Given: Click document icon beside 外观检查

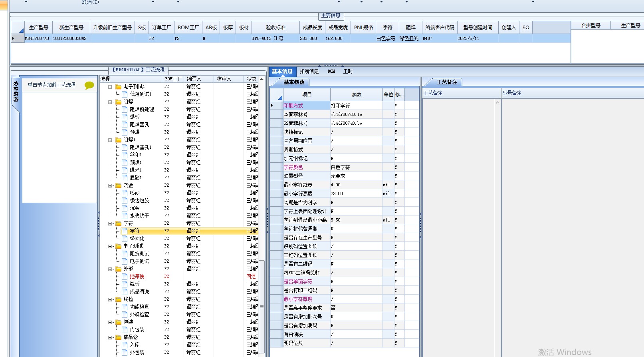Looking at the screenshot, I should point(125,314).
